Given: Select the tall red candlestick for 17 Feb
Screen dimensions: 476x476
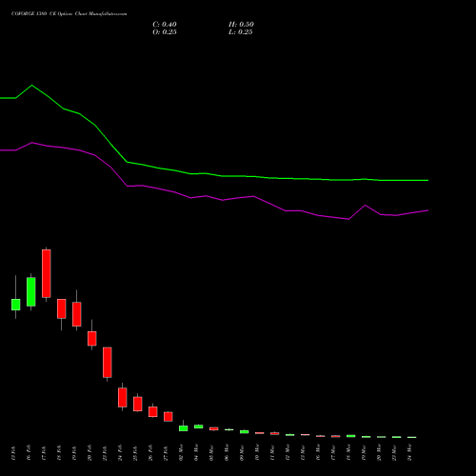Looking at the screenshot, I should click(47, 273).
